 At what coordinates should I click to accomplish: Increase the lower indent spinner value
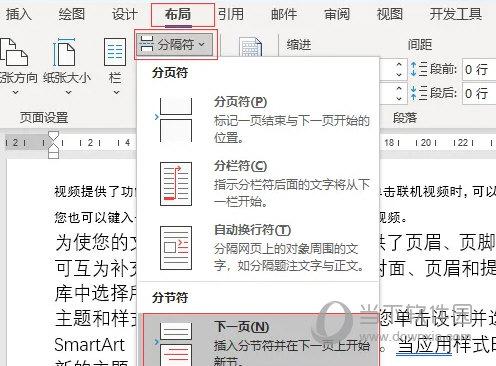click(x=399, y=88)
